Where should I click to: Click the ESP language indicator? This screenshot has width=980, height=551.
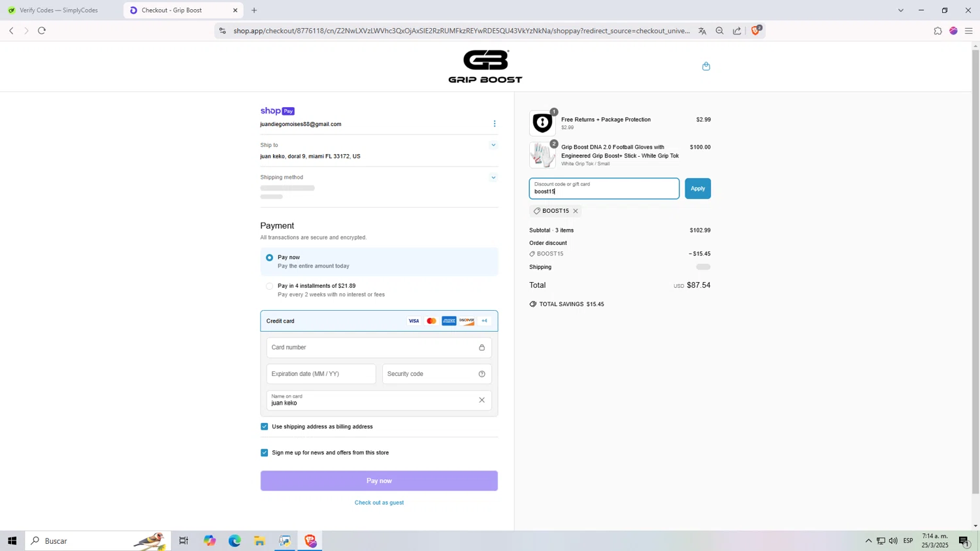point(908,541)
